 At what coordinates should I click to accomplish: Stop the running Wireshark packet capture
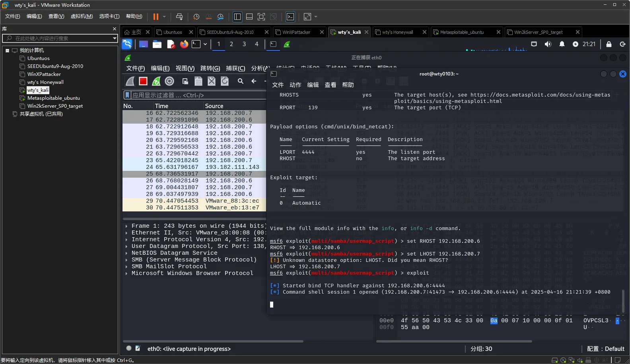tap(143, 81)
